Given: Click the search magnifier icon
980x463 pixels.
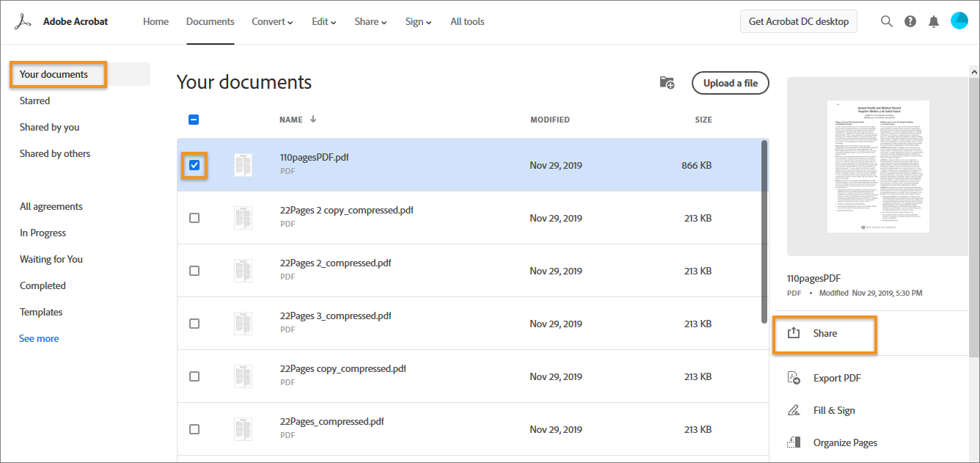Looking at the screenshot, I should [x=887, y=21].
